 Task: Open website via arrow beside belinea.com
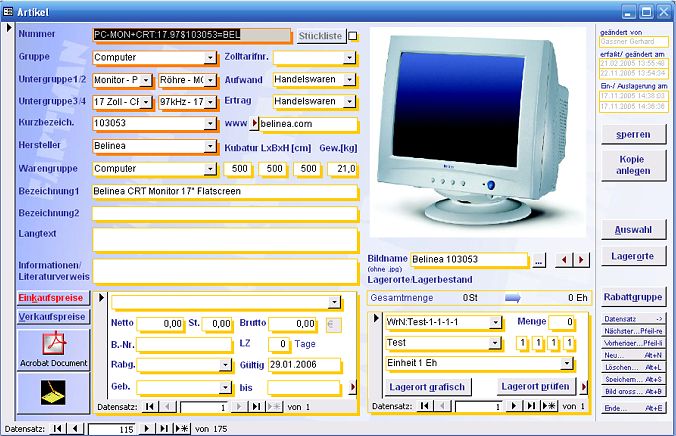click(254, 123)
